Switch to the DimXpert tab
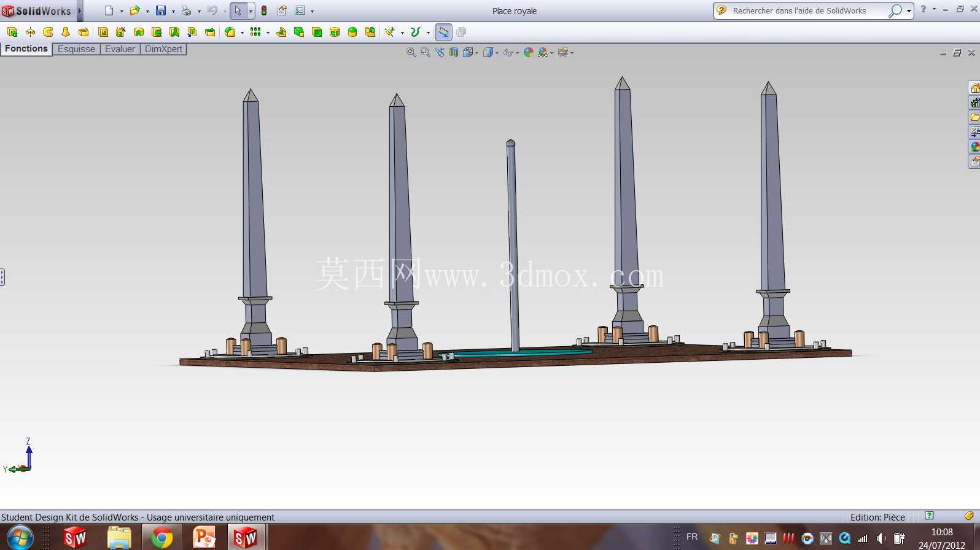This screenshot has height=550, width=980. click(163, 49)
